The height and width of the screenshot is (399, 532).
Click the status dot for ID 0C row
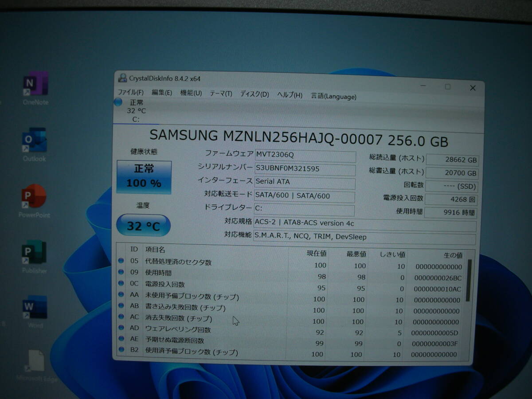tap(121, 283)
